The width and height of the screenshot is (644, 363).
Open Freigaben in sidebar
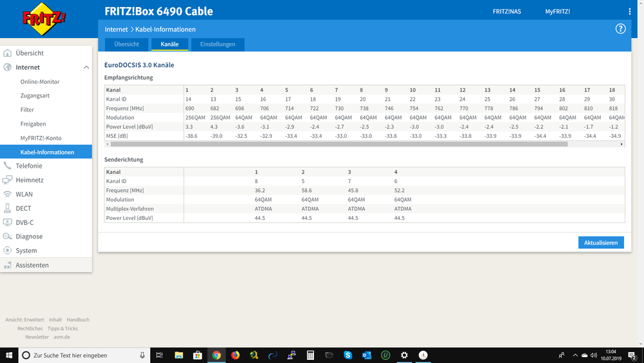coord(34,124)
